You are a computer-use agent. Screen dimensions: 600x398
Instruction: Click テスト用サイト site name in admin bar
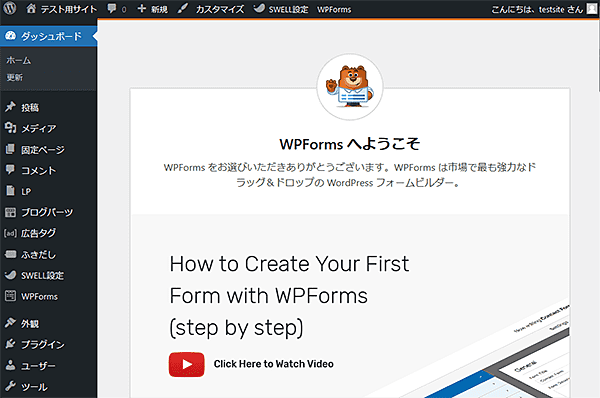(69, 9)
